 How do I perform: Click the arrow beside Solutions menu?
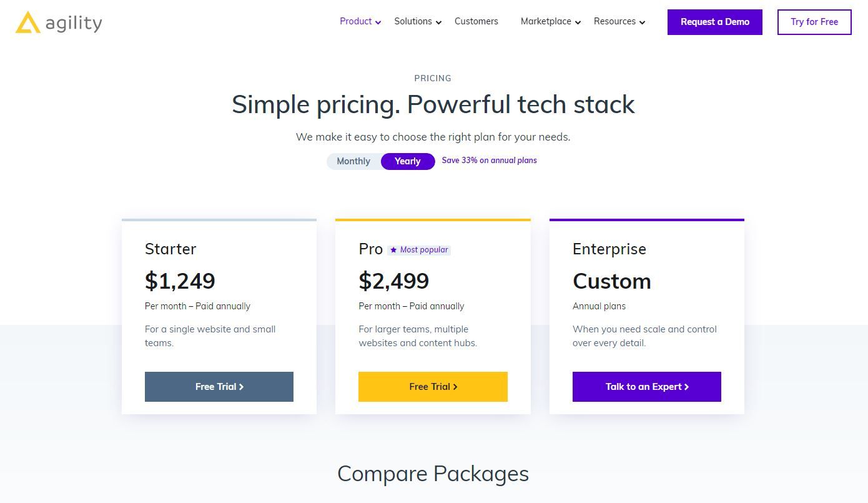click(438, 22)
